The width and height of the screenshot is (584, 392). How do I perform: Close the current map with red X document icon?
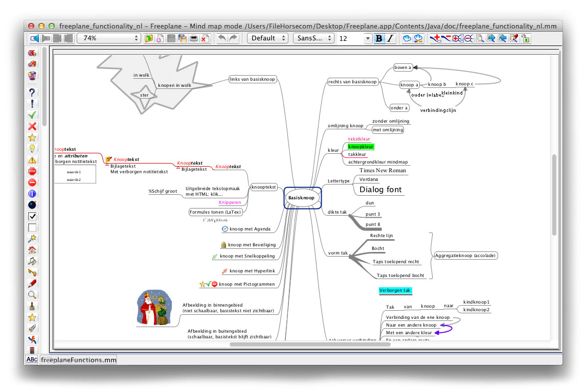click(x=205, y=38)
